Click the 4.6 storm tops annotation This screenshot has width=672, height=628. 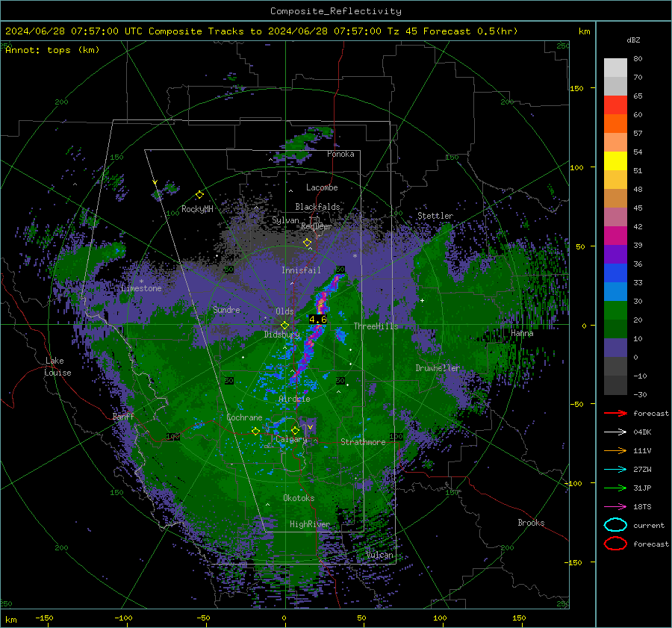(317, 320)
